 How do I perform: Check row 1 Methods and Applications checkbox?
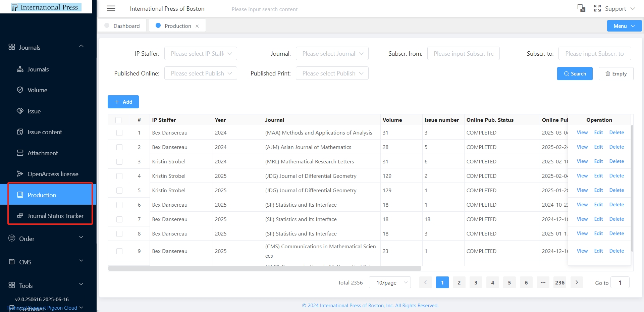119,133
